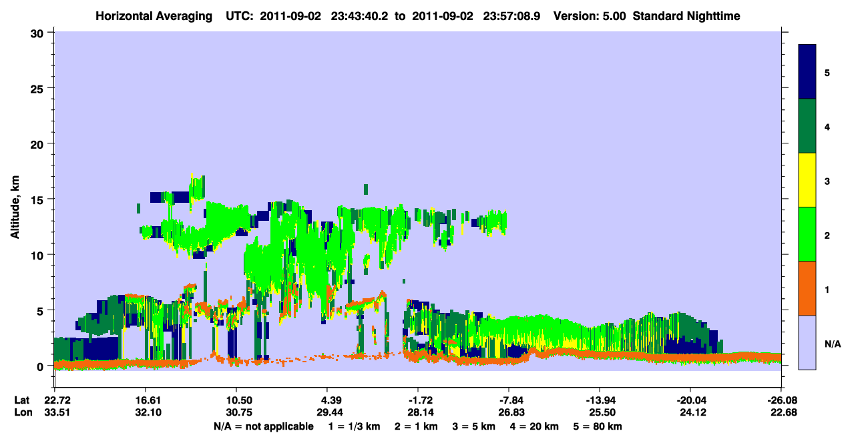Click the start time '23:43:40.2' in title
Image resolution: width=868 pixels, height=445 pixels.
coord(358,15)
